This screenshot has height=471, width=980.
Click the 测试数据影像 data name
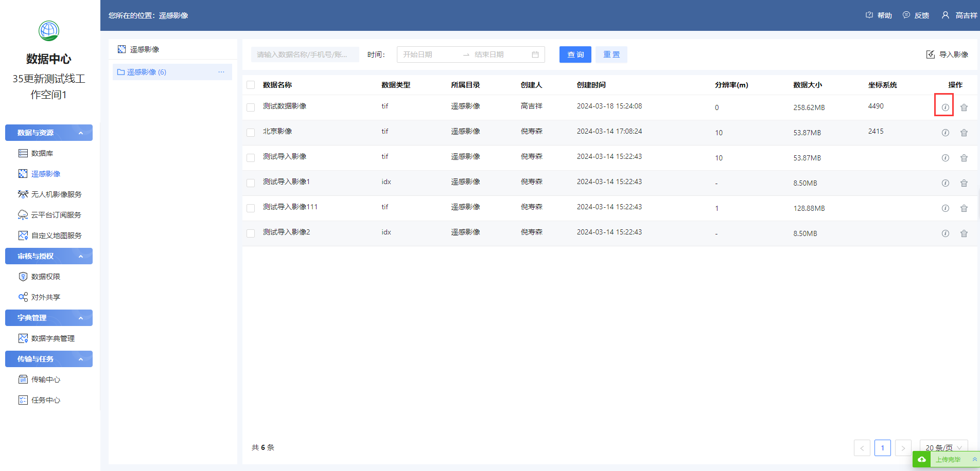point(285,106)
